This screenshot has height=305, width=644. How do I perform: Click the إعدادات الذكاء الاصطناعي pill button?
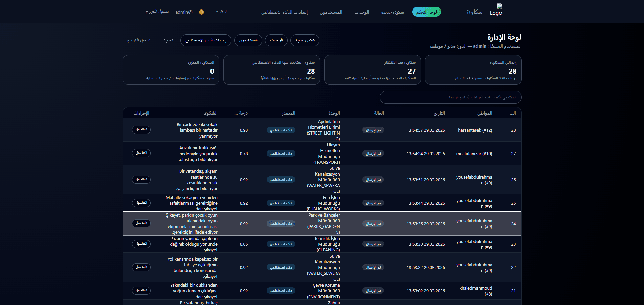205,40
